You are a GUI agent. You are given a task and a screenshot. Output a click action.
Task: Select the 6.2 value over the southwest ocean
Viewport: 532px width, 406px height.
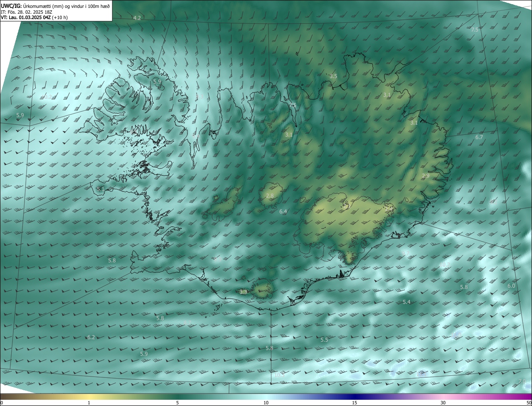[91, 338]
